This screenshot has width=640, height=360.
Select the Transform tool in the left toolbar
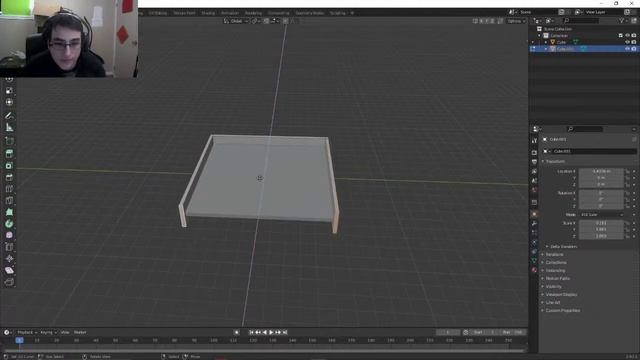9,102
